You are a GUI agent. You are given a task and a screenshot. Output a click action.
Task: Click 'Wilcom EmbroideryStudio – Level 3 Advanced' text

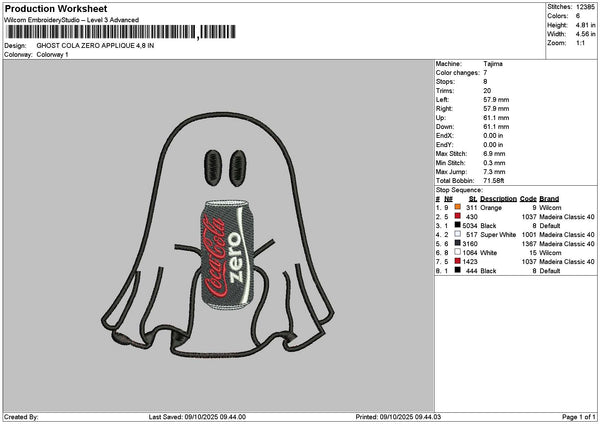72,20
